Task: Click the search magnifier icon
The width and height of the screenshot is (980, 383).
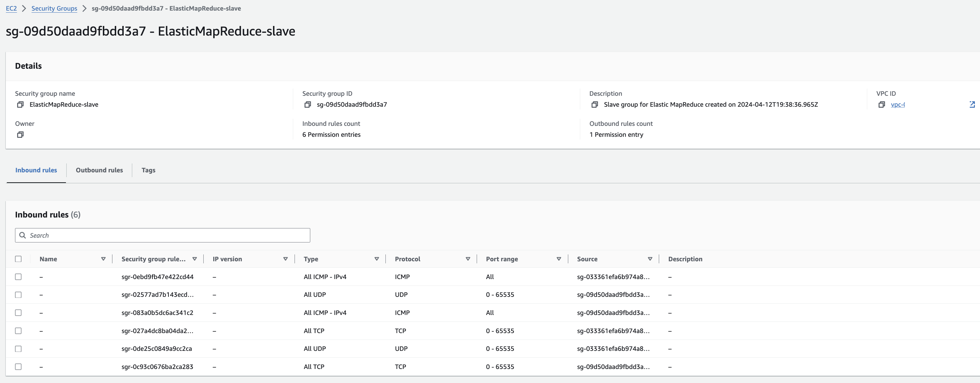Action: (x=23, y=235)
